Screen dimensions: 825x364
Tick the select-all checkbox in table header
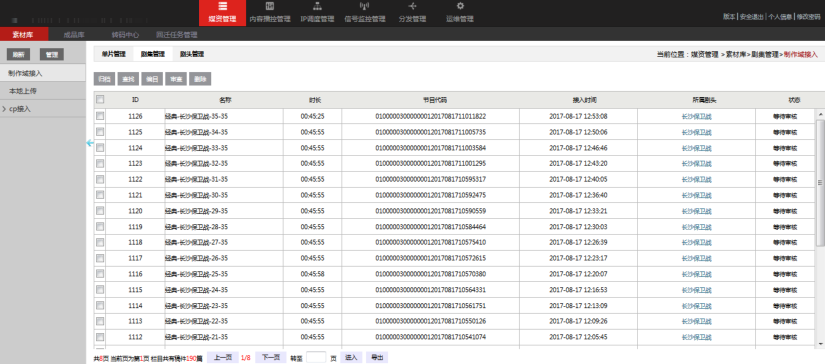point(100,99)
